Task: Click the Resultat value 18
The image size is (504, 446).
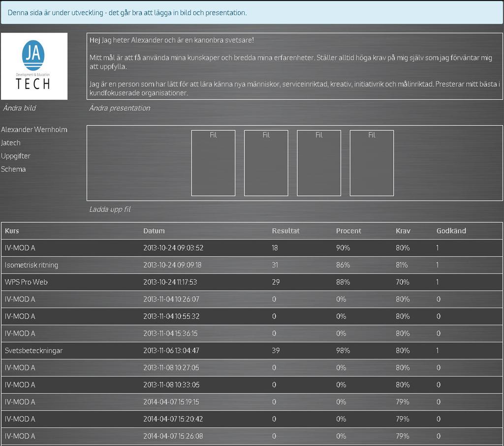Action: (275, 248)
